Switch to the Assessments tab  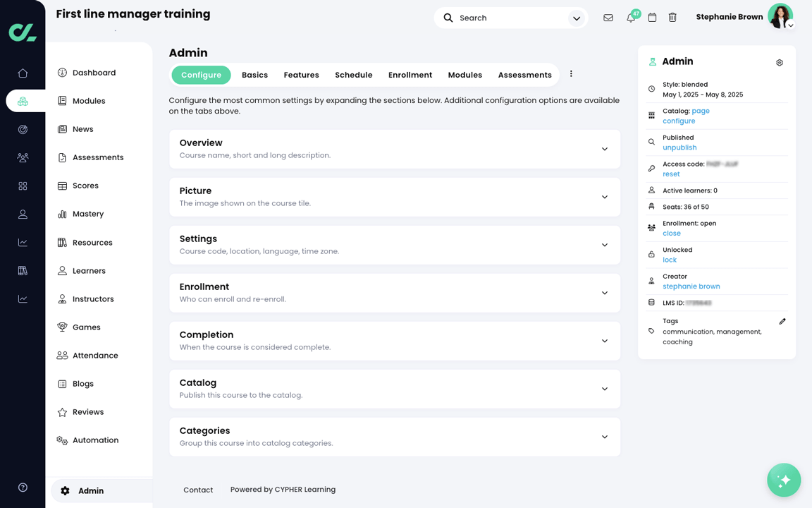tap(524, 75)
